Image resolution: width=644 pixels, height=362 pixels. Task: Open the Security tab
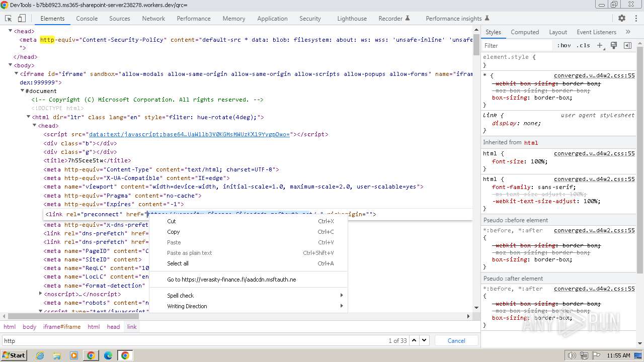pyautogui.click(x=310, y=18)
